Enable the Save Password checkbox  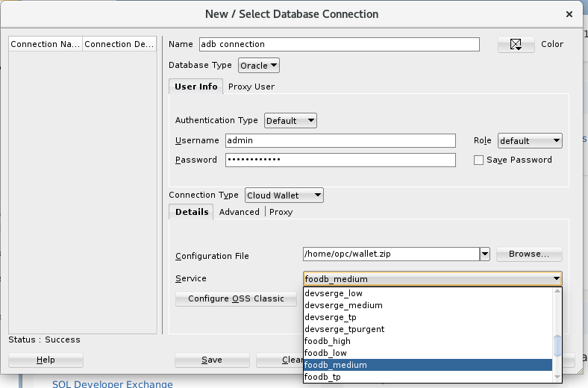[x=478, y=160]
